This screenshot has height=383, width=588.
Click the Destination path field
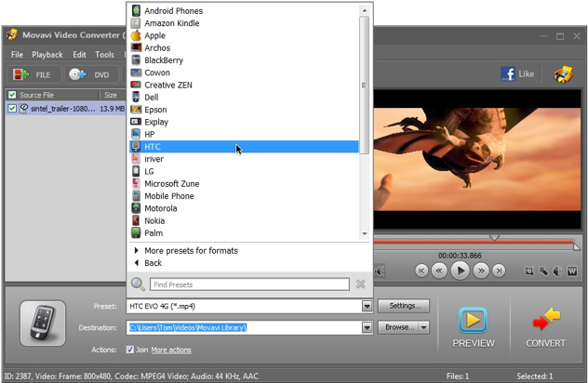(245, 327)
